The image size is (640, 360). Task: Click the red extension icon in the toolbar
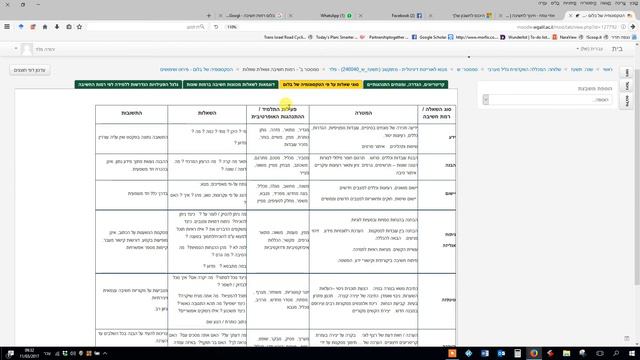click(33, 27)
